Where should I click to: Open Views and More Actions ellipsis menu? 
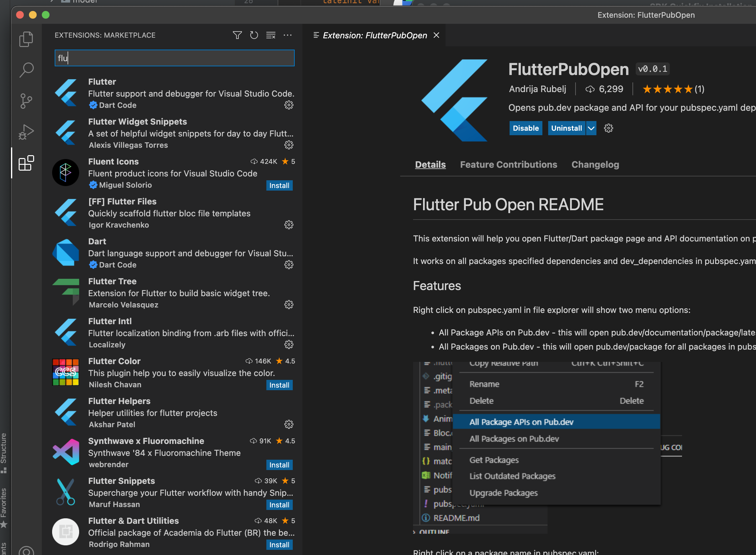287,35
